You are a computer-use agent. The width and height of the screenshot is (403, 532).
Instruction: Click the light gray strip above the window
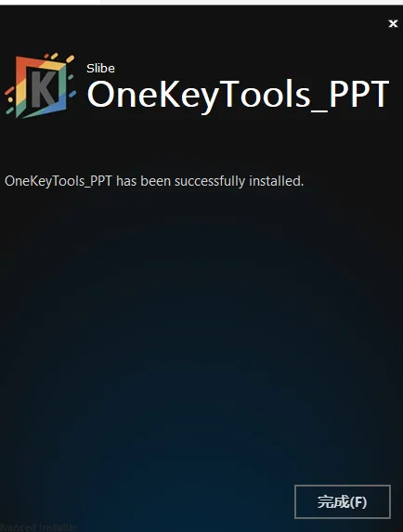252,2
